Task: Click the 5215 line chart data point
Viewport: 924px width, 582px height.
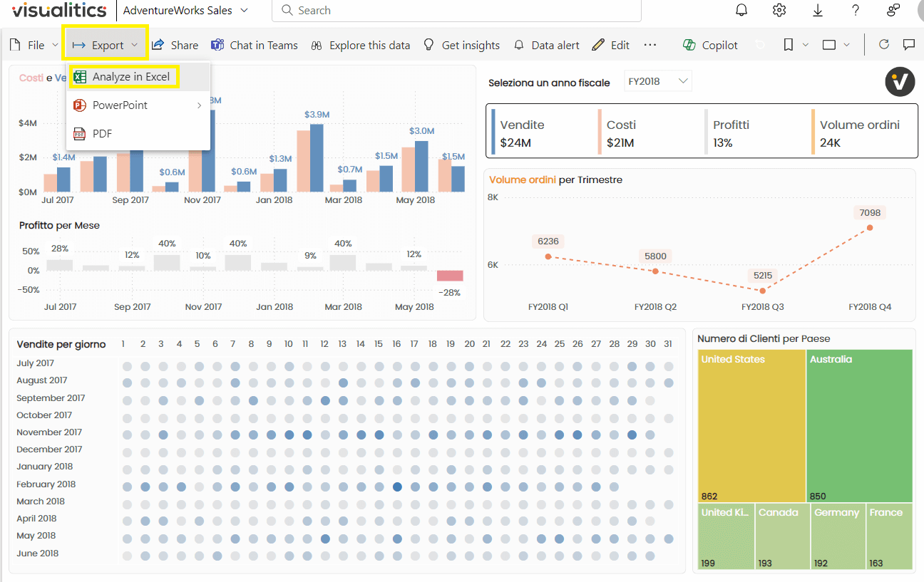Action: 763,291
